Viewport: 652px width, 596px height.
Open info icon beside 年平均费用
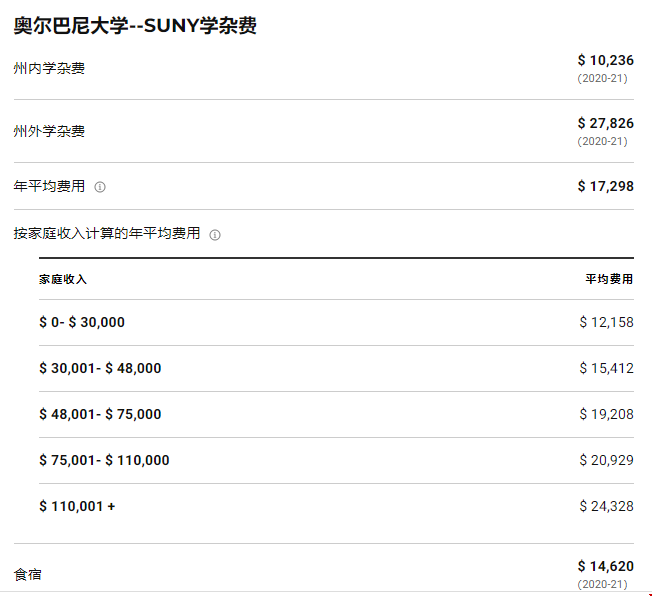[100, 187]
